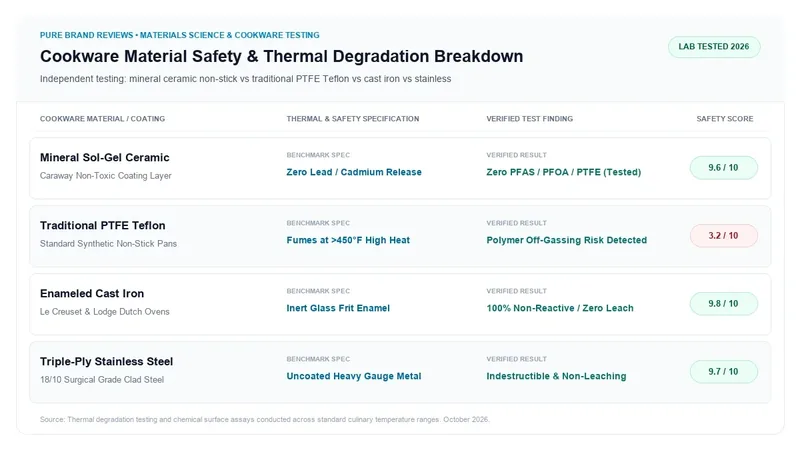Click Verified Result label in Stainless Steel row
This screenshot has width=800, height=450.
coord(516,359)
